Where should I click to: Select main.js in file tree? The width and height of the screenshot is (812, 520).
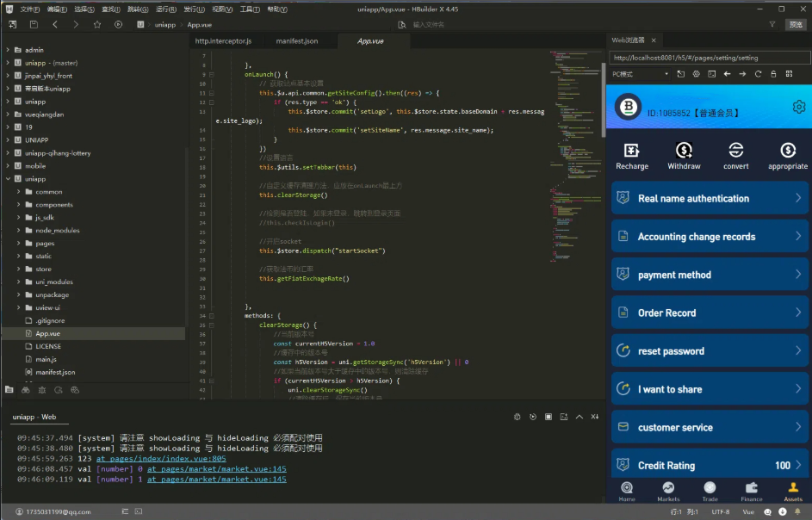(46, 359)
